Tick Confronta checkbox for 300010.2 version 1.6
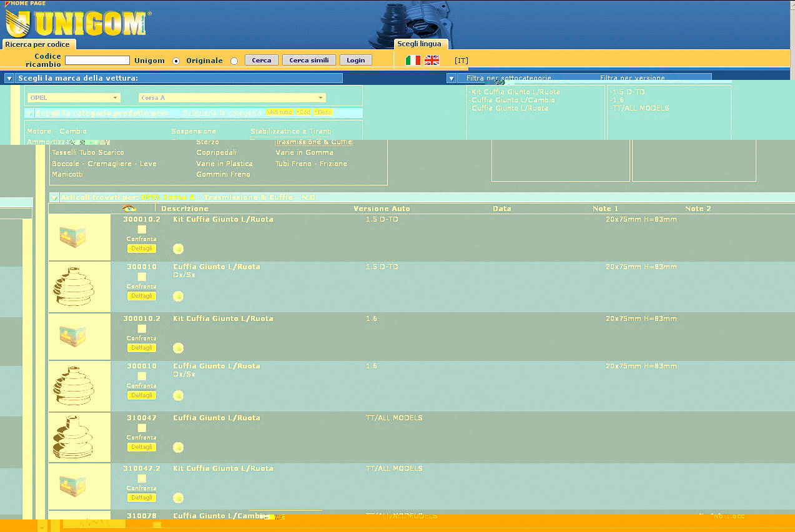 tap(142, 328)
